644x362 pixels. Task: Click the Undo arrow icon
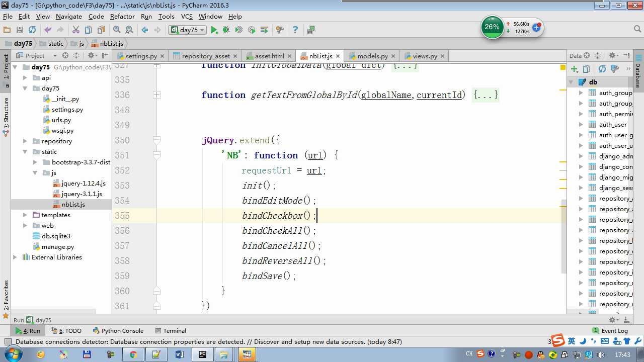click(x=48, y=30)
